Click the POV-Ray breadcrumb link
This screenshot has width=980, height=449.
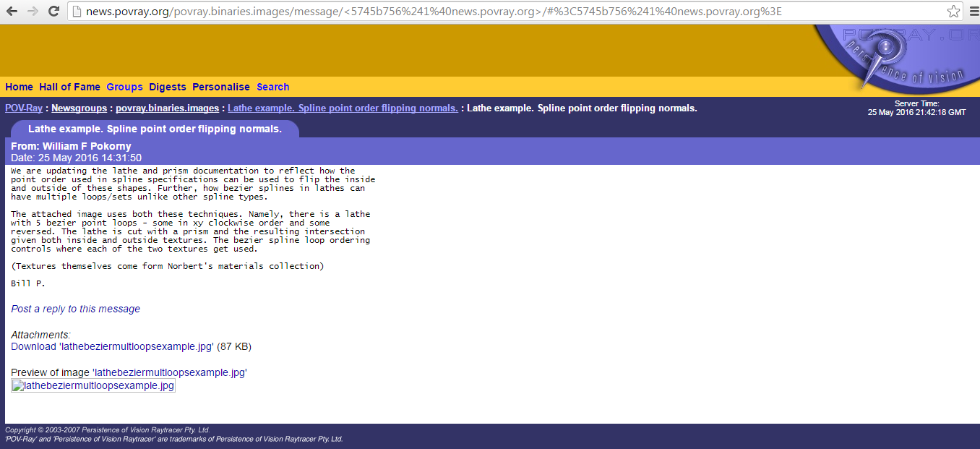coord(24,108)
